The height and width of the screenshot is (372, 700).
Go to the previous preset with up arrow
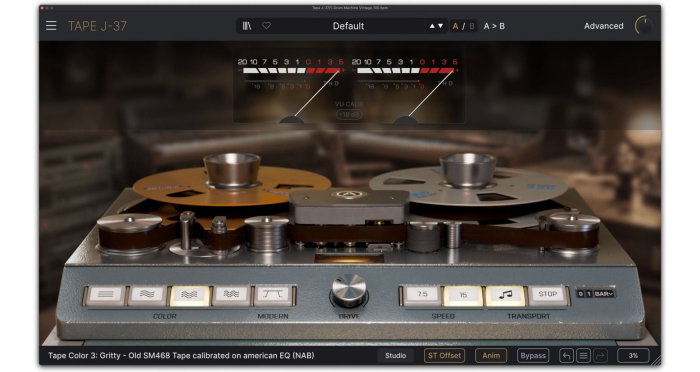[x=432, y=26]
